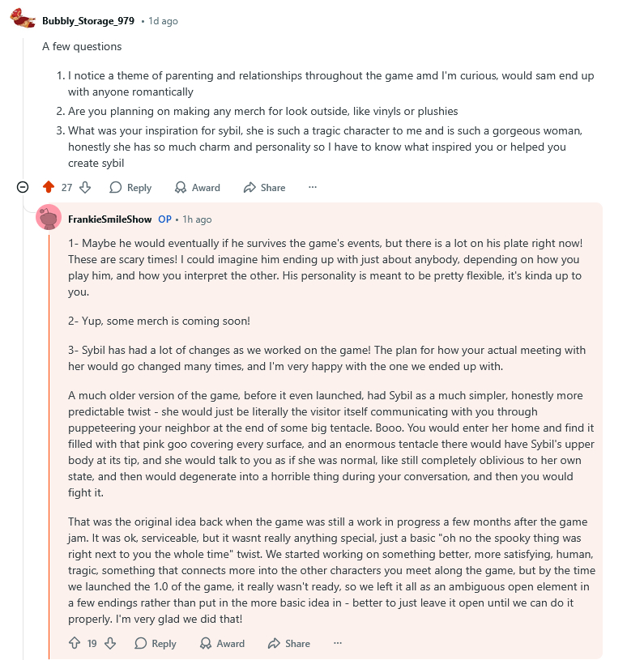Viewport: 644px width, 660px height.
Task: Open more options on Bubbly_Storage_979's comment
Action: click(313, 187)
